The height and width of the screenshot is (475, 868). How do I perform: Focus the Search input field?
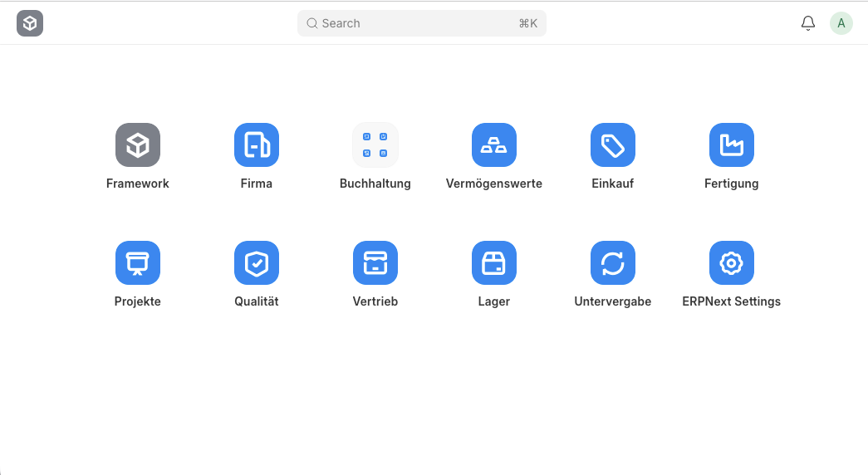coord(415,23)
